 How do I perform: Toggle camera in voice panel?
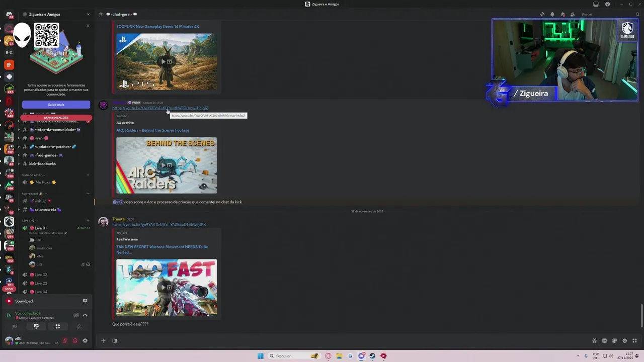pyautogui.click(x=15, y=326)
